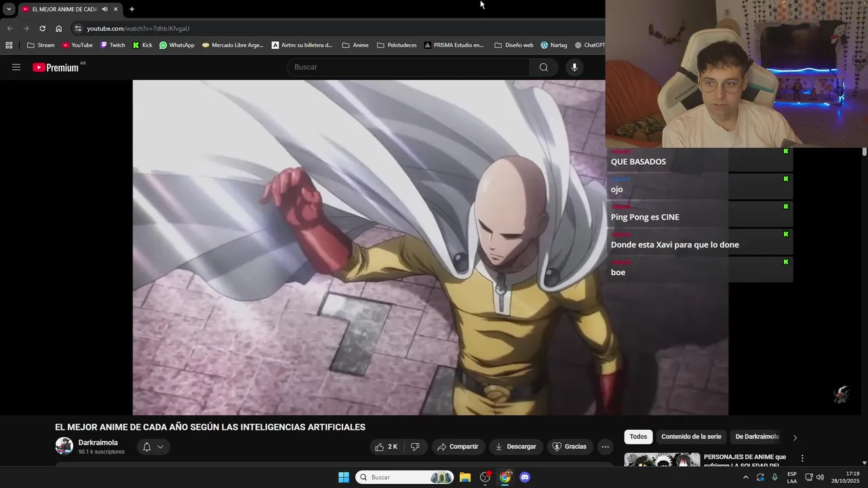Click the chat overlay scrollbar thumb
The width and height of the screenshot is (868, 488).
865,152
